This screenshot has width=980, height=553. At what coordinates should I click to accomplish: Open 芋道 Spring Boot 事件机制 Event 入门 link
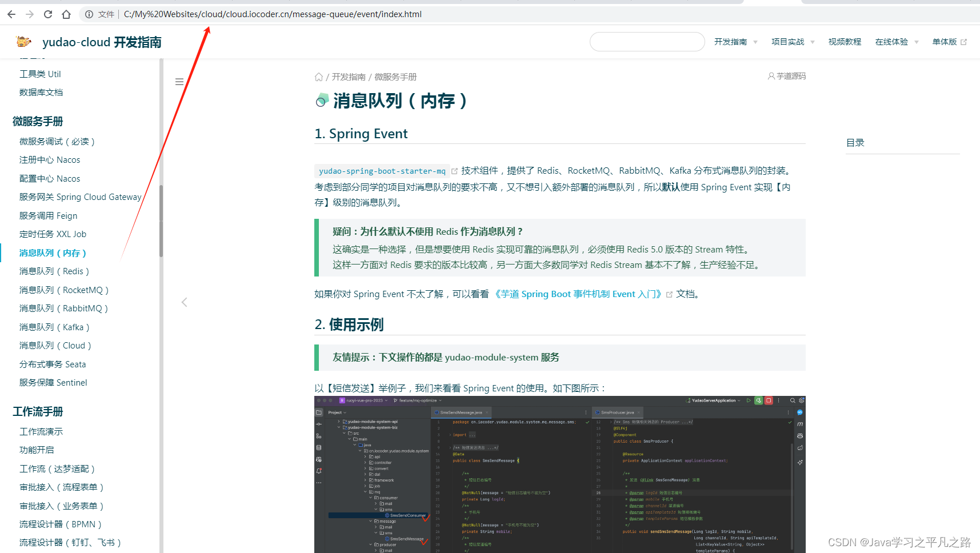(578, 294)
